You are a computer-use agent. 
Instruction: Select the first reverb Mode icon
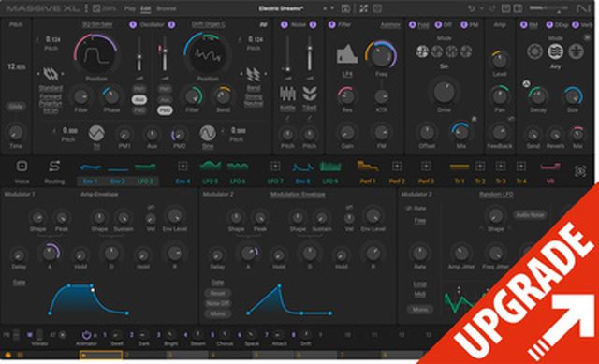(x=534, y=51)
